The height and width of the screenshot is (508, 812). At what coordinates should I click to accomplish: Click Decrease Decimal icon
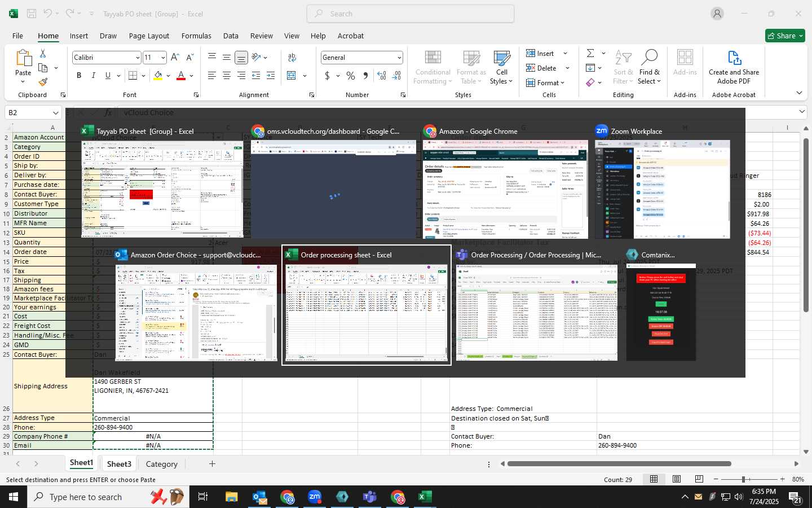coord(396,76)
